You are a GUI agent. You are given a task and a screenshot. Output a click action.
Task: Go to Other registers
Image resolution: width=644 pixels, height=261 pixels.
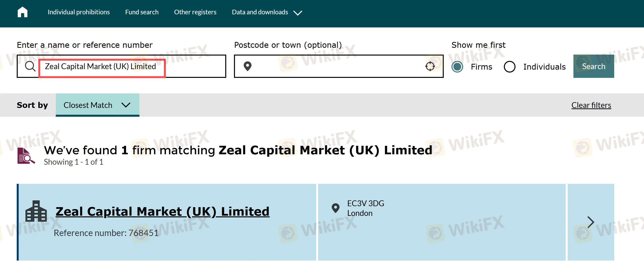tap(195, 12)
